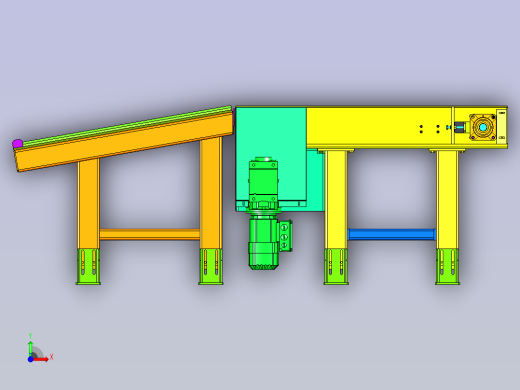Select green foot under tall orange leg
The image size is (520, 390).
pos(211,267)
